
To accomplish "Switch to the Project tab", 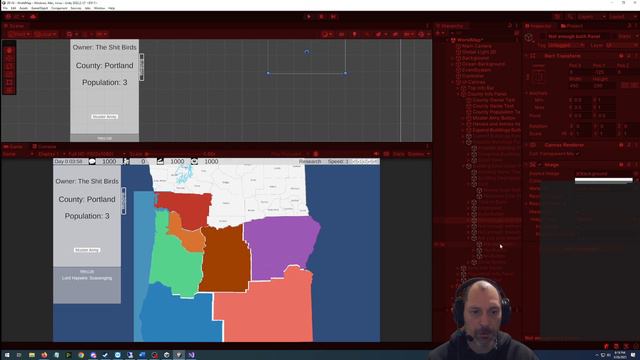I will pyautogui.click(x=572, y=26).
